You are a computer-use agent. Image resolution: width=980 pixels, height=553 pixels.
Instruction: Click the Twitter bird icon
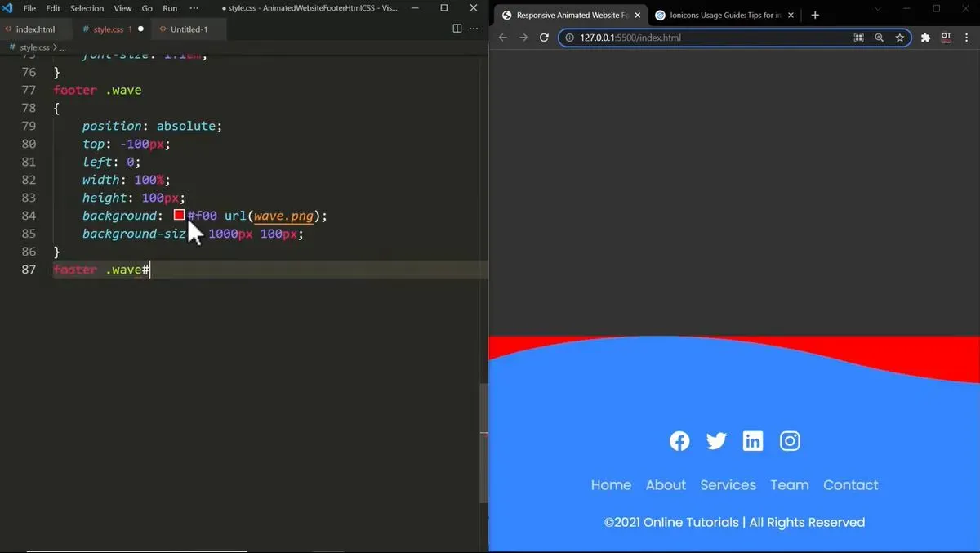point(716,441)
